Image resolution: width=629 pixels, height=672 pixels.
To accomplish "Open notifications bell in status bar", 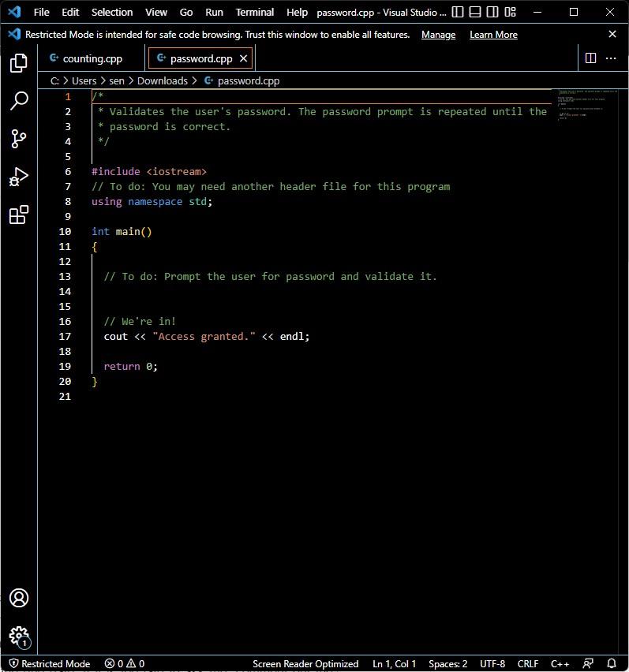I will [612, 663].
